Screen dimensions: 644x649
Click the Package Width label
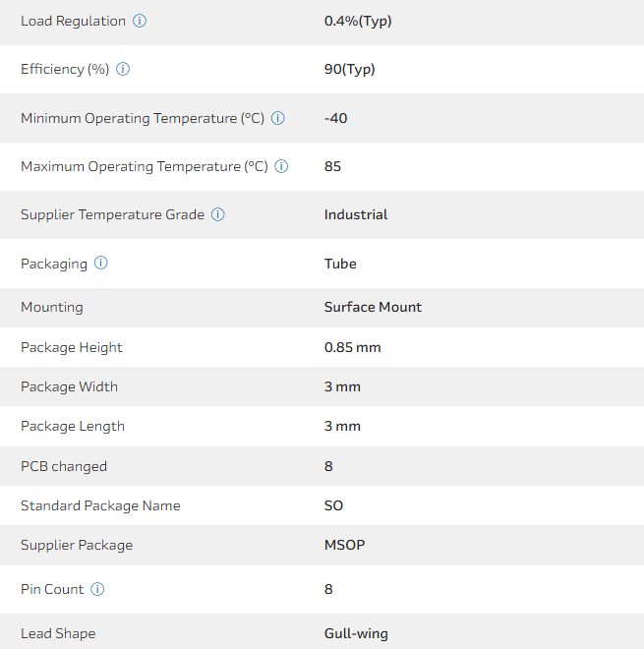(69, 386)
